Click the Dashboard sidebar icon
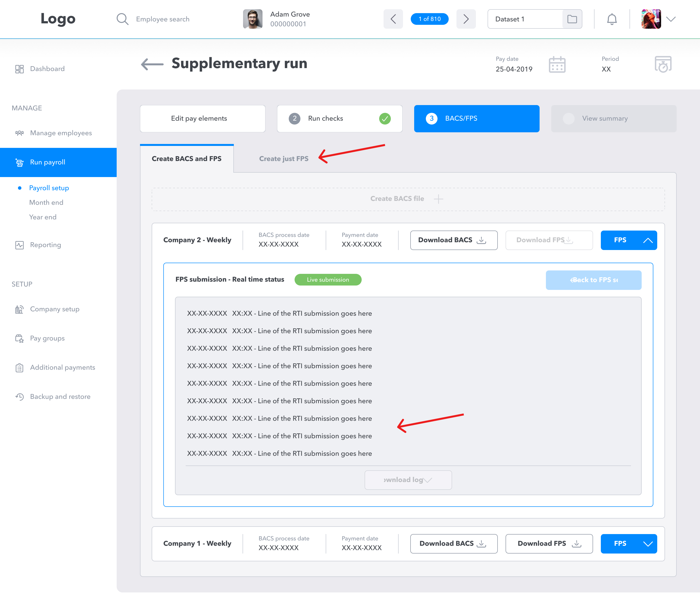This screenshot has width=700, height=608. pos(19,69)
